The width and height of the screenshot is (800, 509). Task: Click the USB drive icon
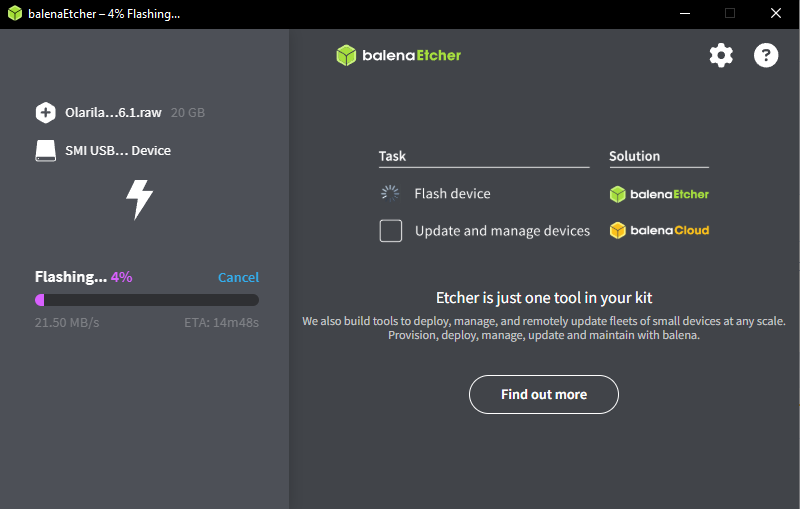coord(45,150)
